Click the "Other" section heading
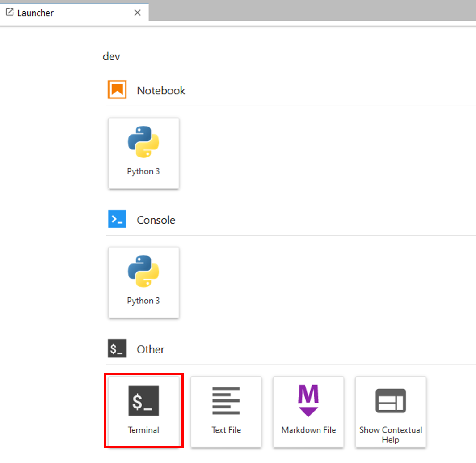This screenshot has height=463, width=476. (x=151, y=349)
